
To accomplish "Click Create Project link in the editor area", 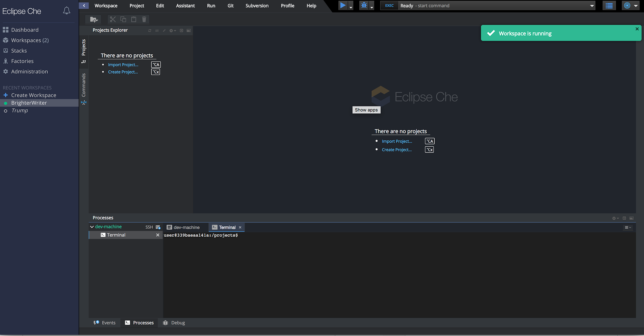I will [x=397, y=150].
